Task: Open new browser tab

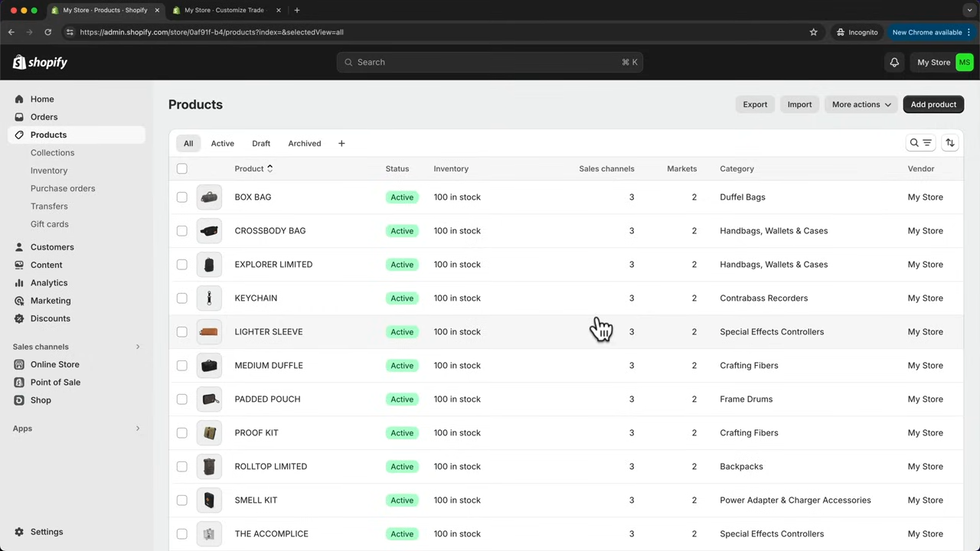Action: click(x=297, y=10)
